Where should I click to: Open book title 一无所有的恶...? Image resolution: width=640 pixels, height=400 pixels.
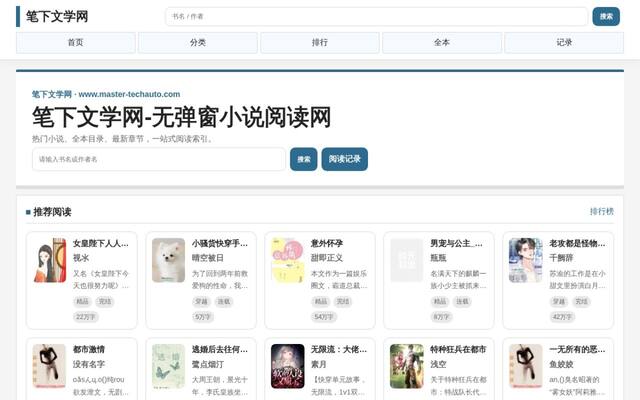coord(577,349)
